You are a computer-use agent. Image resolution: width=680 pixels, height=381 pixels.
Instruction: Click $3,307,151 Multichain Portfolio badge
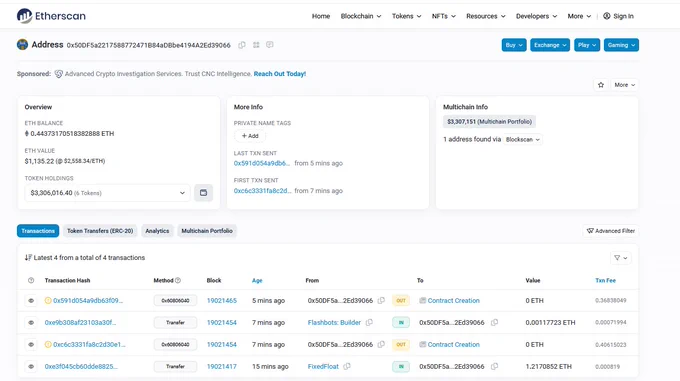[489, 122]
